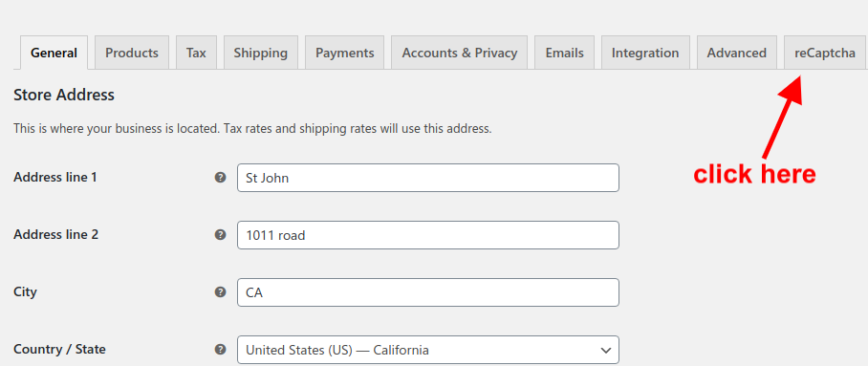Switch to the reCaptcha tab

click(824, 54)
